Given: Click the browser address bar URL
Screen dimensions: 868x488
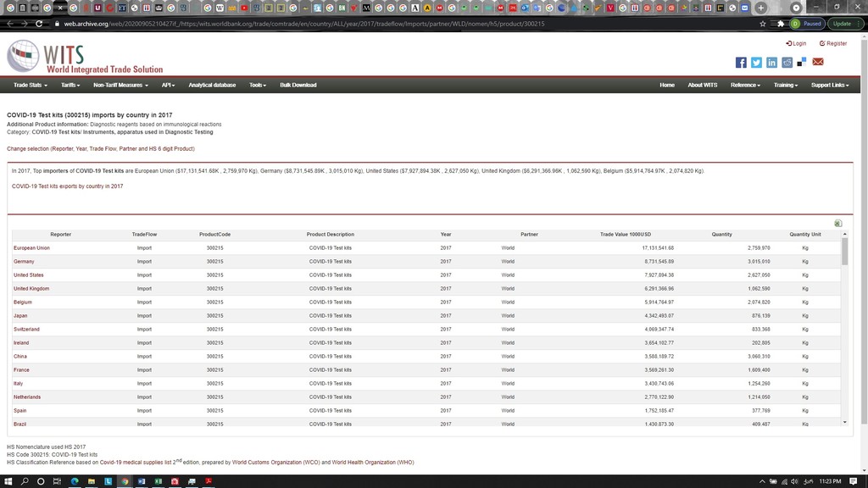Looking at the screenshot, I should [x=304, y=24].
